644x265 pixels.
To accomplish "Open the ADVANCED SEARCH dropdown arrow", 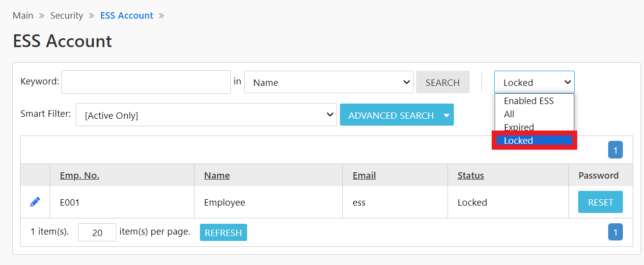I will click(x=447, y=116).
